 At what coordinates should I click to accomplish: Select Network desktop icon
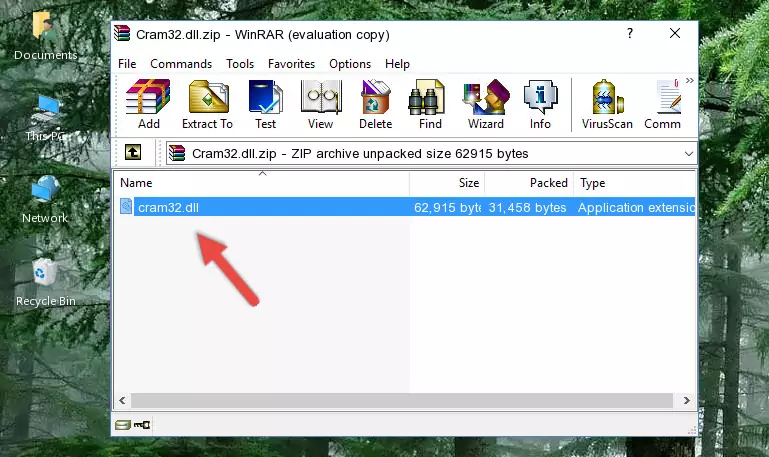click(45, 200)
